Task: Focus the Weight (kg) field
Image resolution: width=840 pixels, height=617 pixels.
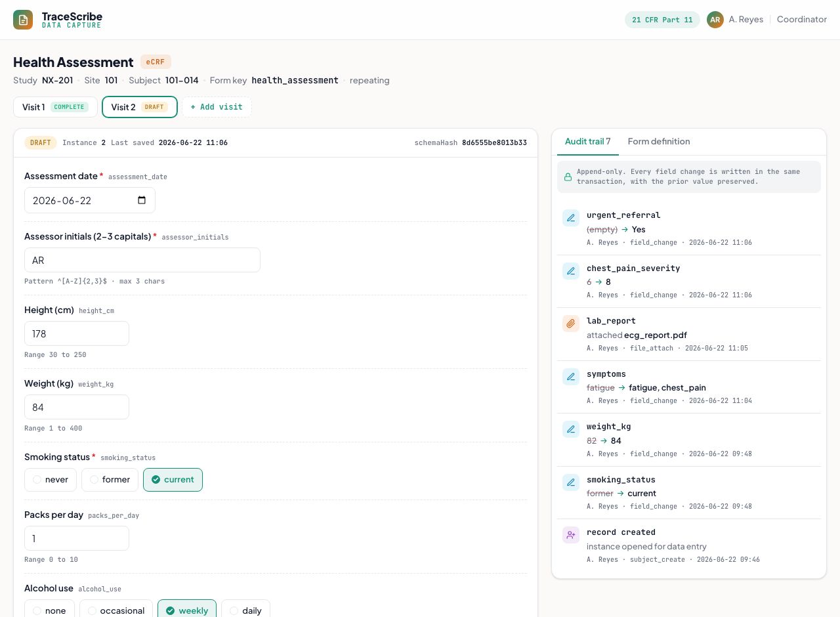Action: pyautogui.click(x=77, y=407)
